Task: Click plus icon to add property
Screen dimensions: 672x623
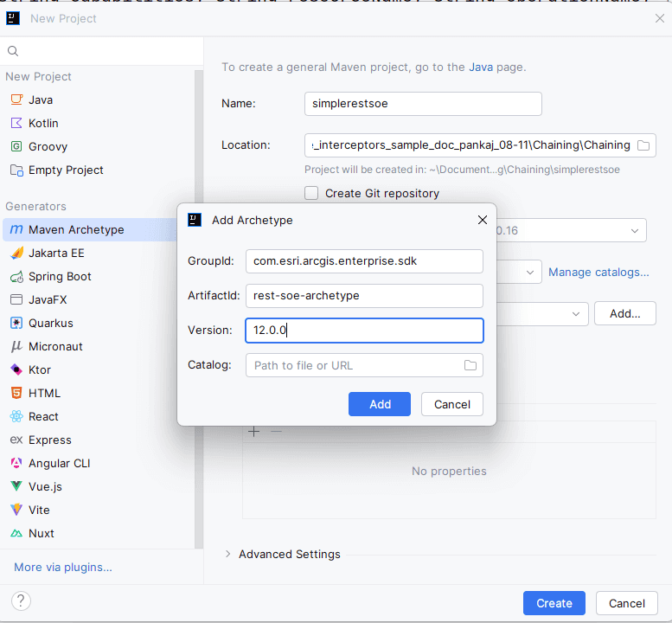Action: point(254,431)
